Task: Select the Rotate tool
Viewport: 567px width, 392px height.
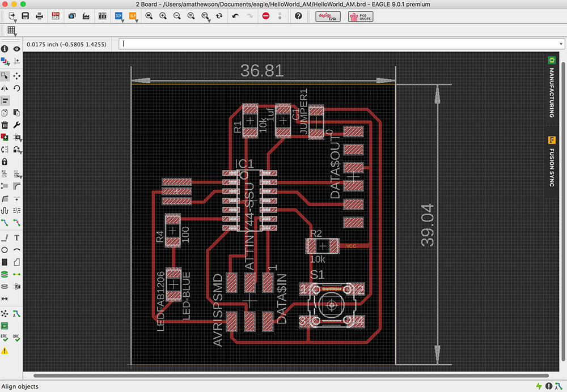Action: [17, 88]
